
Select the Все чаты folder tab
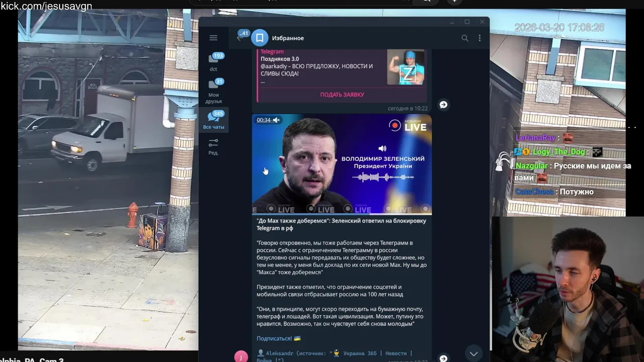(213, 120)
